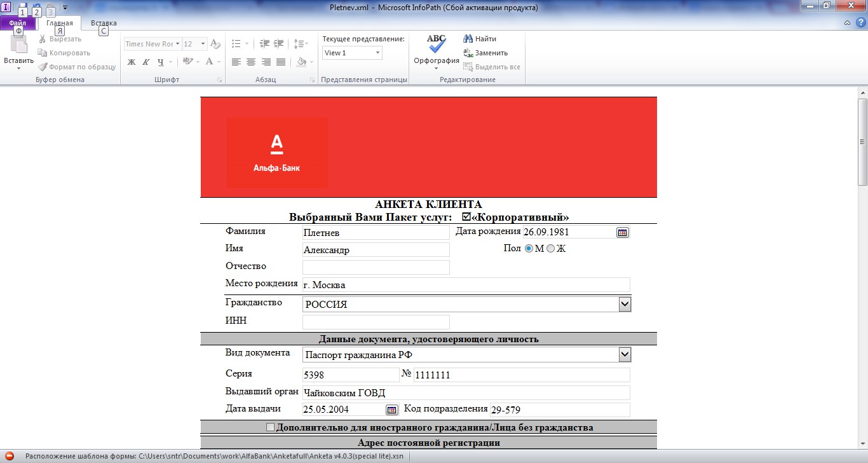Open the Текущее представление View 1 dropdown
The height and width of the screenshot is (463, 868).
click(353, 53)
